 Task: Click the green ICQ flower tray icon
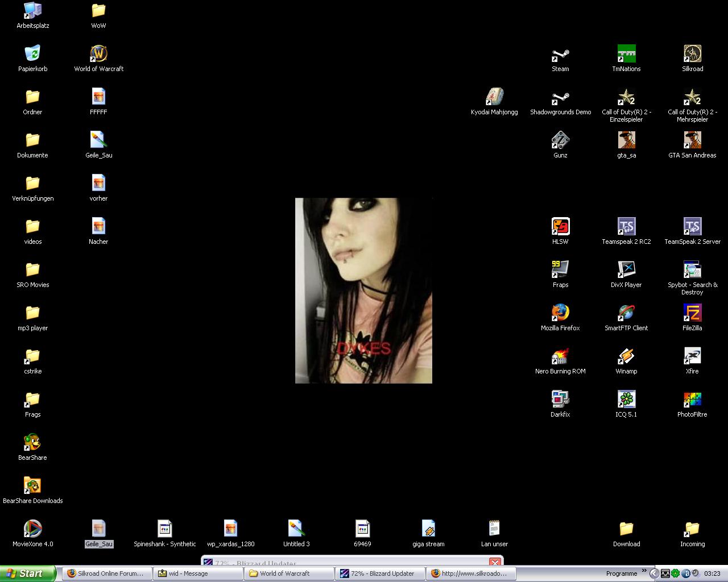(675, 573)
